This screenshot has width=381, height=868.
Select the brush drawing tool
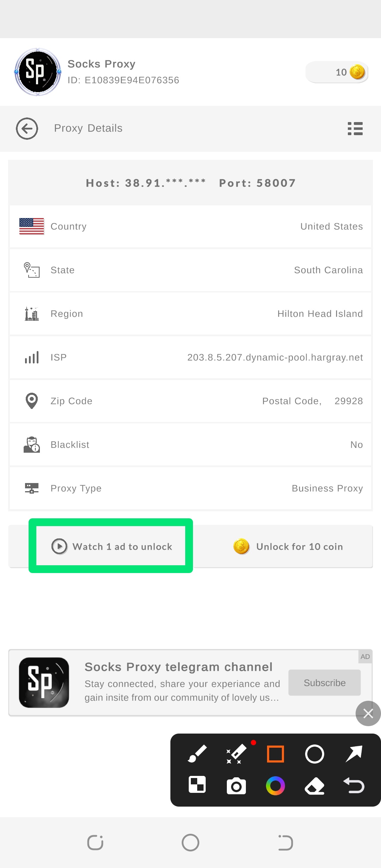[197, 754]
